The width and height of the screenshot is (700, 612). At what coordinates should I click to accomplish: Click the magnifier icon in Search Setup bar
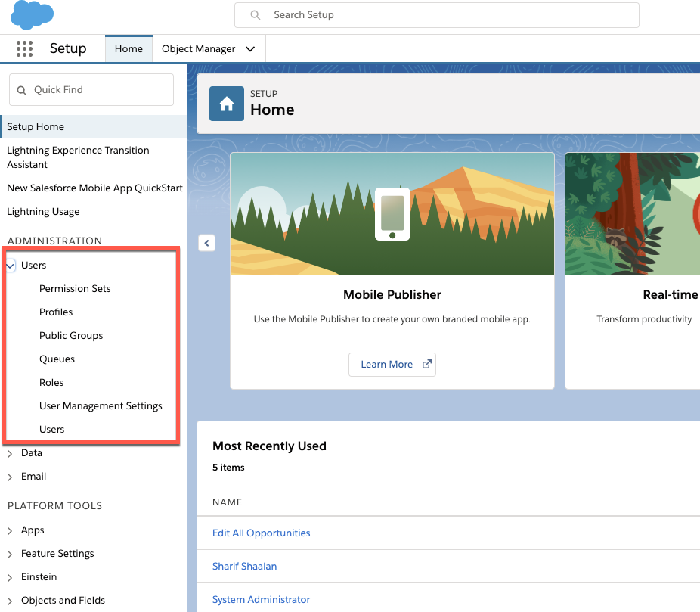255,14
